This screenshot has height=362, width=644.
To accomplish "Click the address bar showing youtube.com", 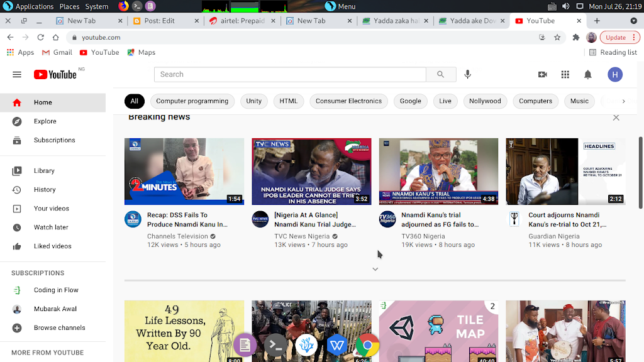I will tap(304, 37).
